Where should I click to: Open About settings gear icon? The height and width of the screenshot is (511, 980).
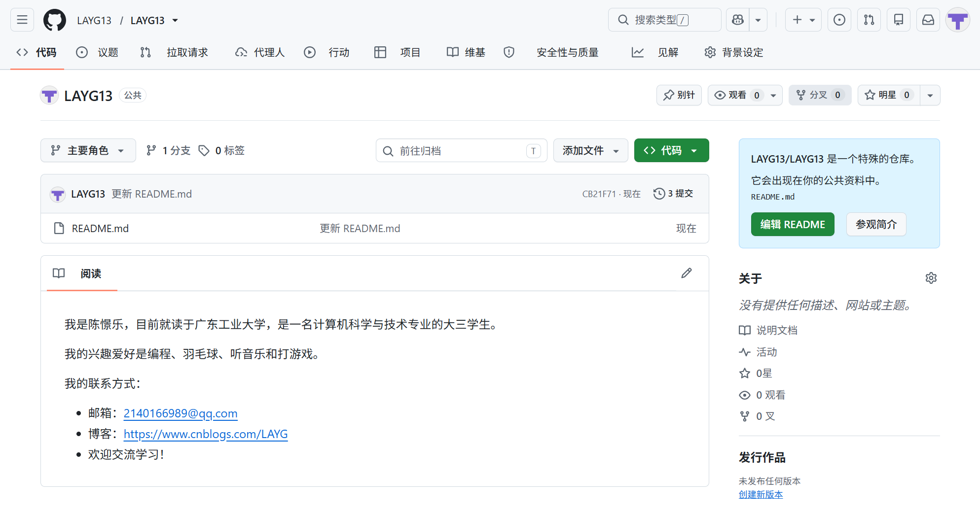click(x=931, y=278)
